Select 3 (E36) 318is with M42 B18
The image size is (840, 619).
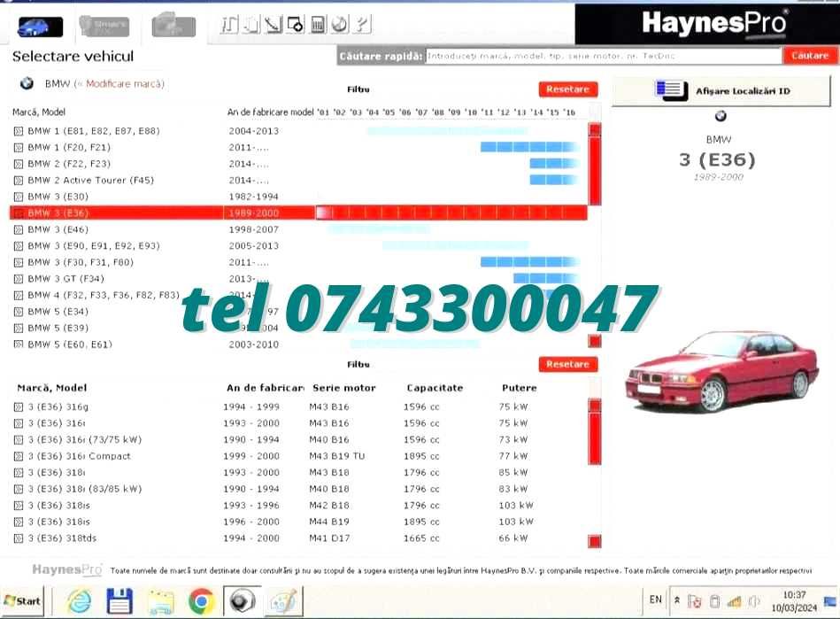pyautogui.click(x=59, y=506)
